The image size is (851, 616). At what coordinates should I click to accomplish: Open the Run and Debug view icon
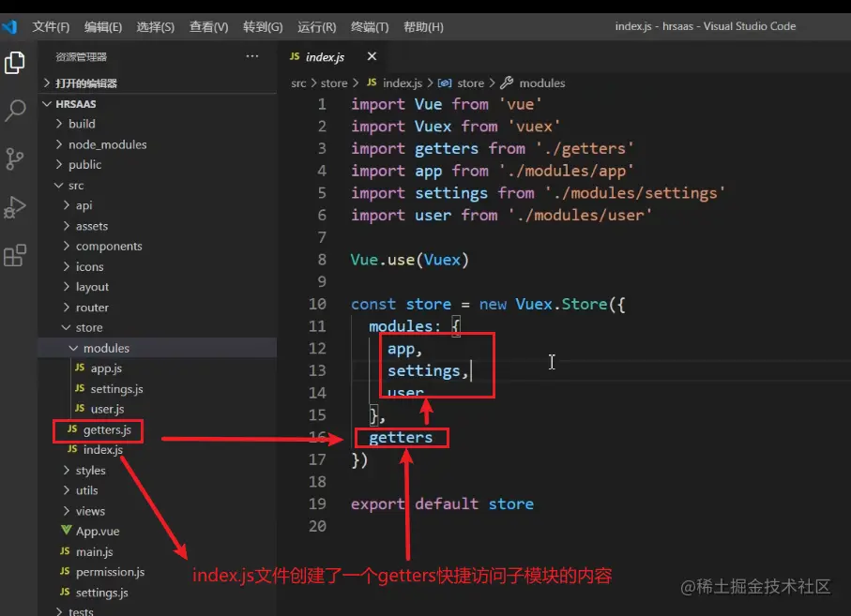click(x=15, y=207)
